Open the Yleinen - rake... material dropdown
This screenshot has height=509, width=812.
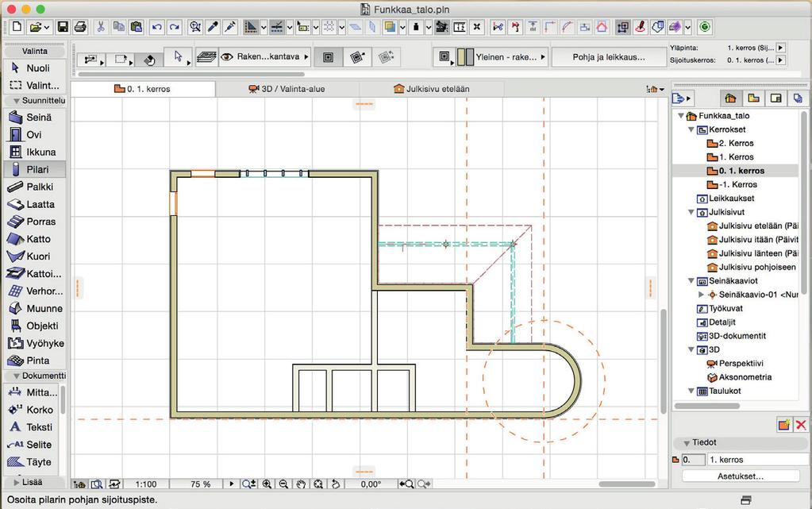543,57
